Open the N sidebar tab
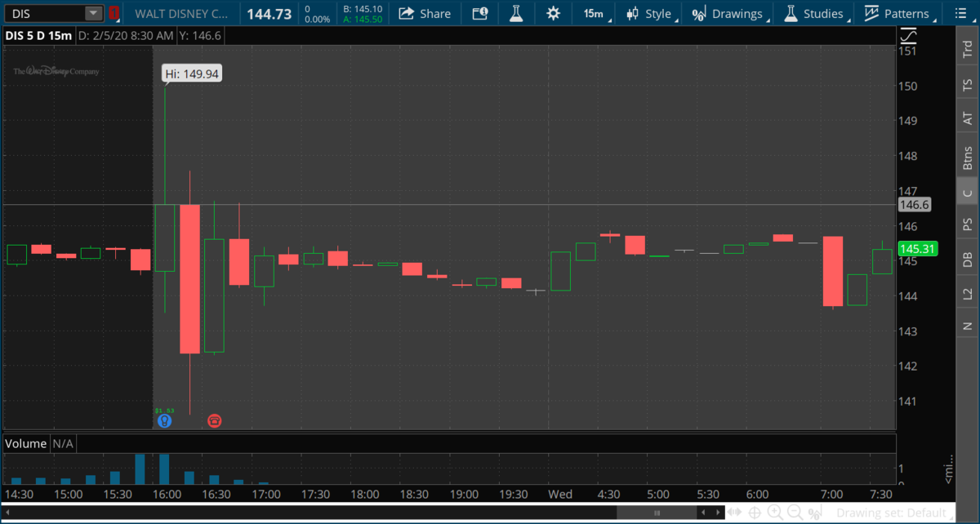 click(968, 326)
